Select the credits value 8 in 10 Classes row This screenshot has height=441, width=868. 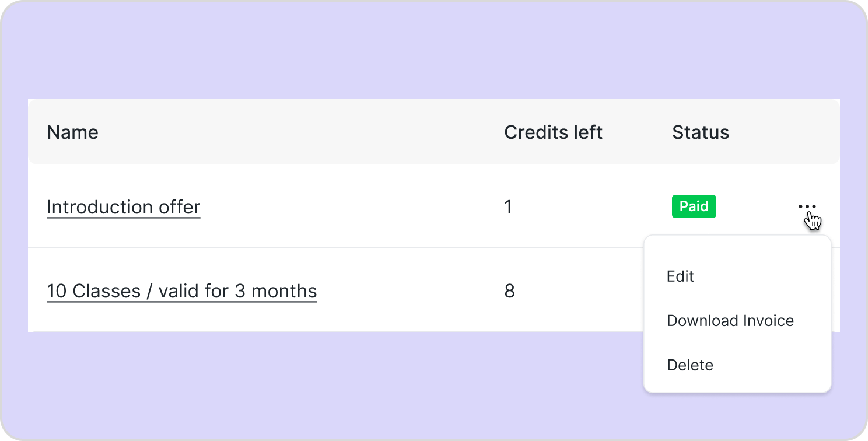(x=509, y=291)
